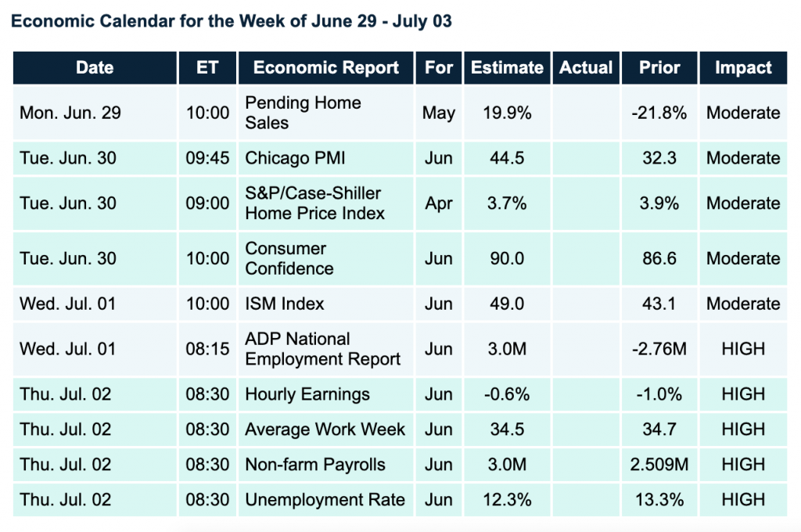Click the Estimate column header
Viewport: 801px width, 532px height.
507,68
